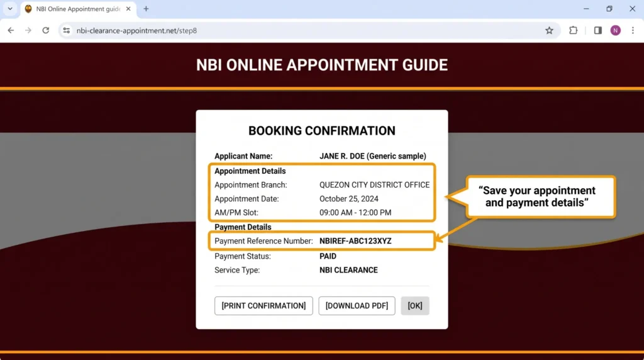Click the OK button
Screen dimensions: 644x360
[415, 306]
